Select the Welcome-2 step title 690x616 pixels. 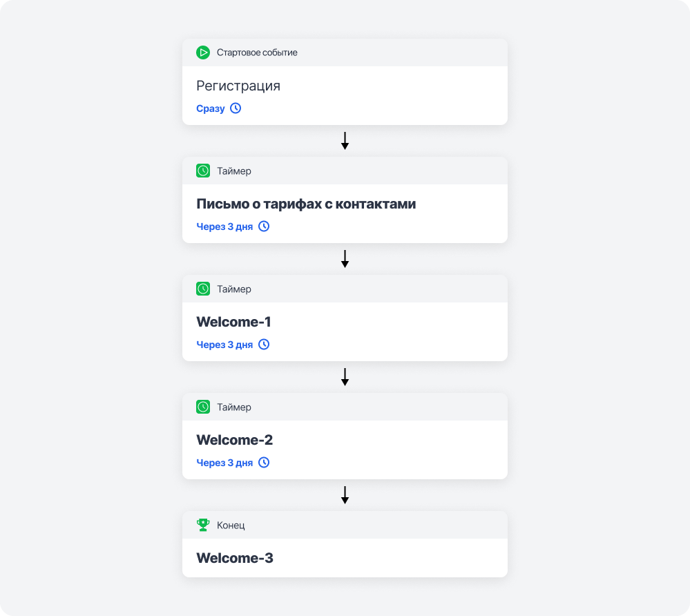tap(235, 441)
